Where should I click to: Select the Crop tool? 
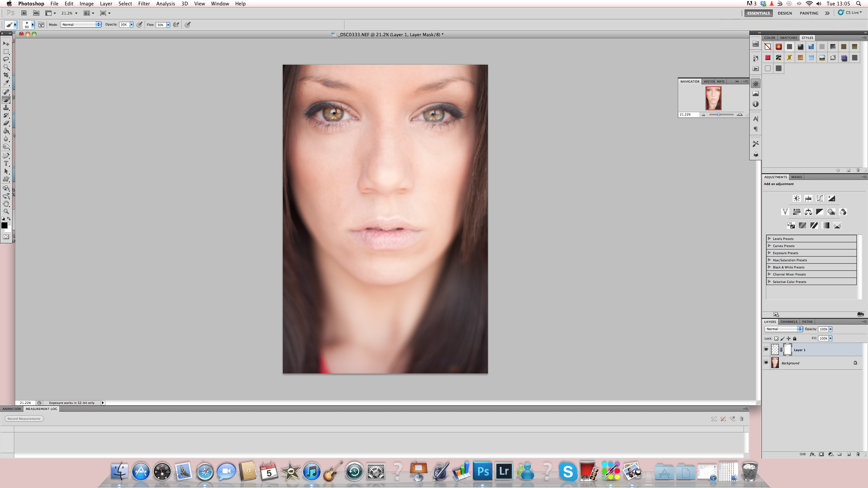(x=6, y=75)
